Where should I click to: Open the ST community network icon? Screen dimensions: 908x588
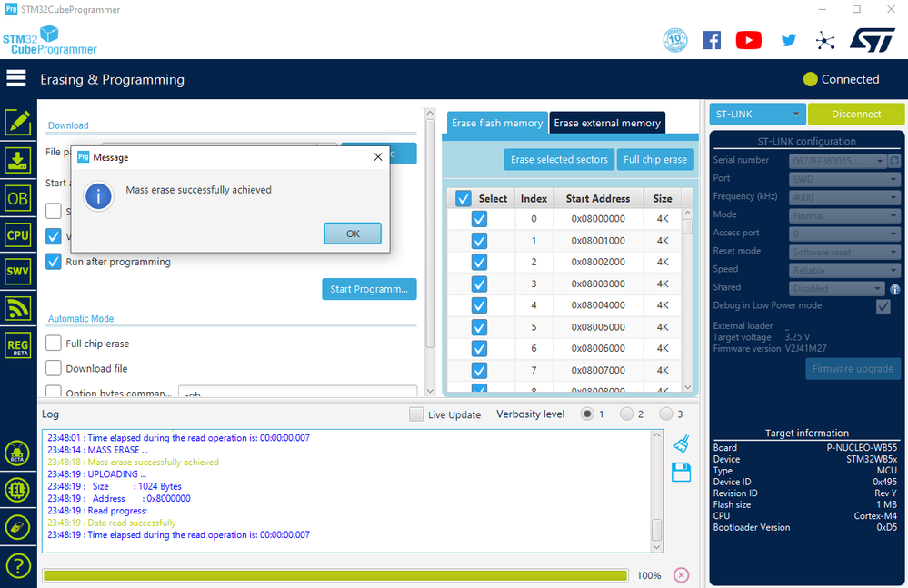coord(824,41)
